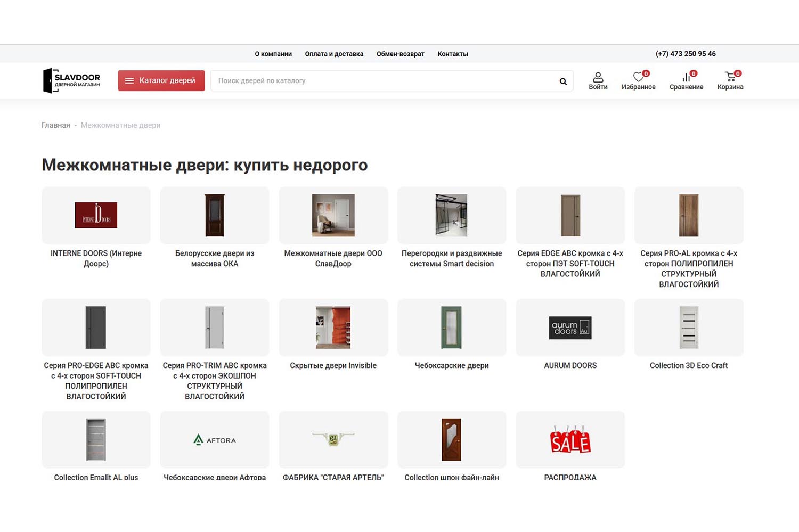Screen dimensions: 799x532
Task: Open Межкомнатные двери ООО СлавДоор thumbnail
Action: coord(333,215)
